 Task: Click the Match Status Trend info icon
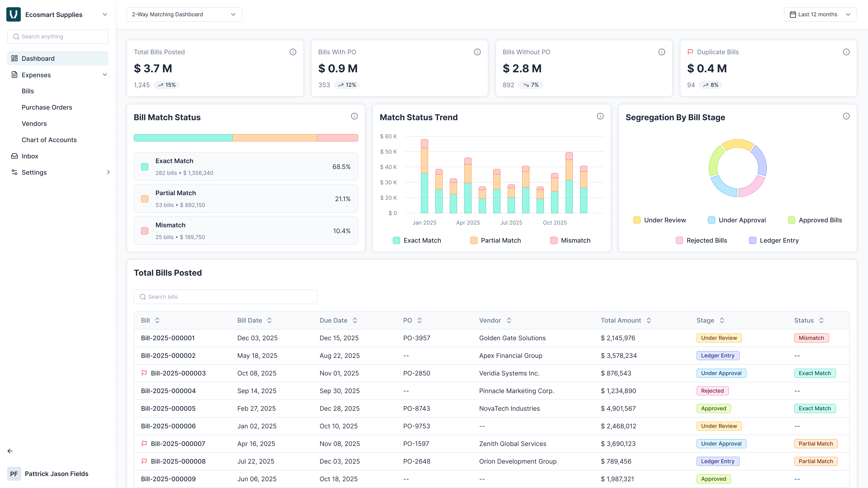600,116
